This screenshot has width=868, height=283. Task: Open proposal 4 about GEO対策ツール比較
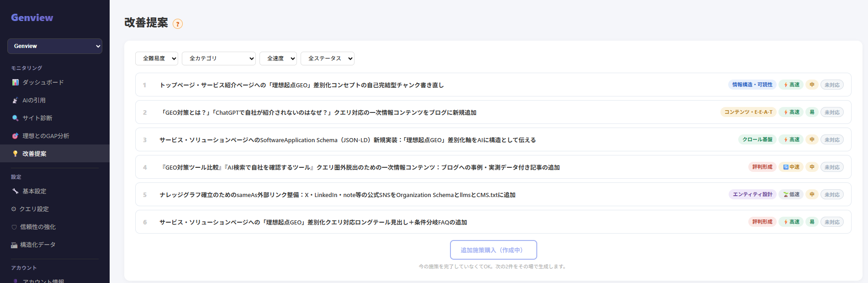click(x=493, y=167)
